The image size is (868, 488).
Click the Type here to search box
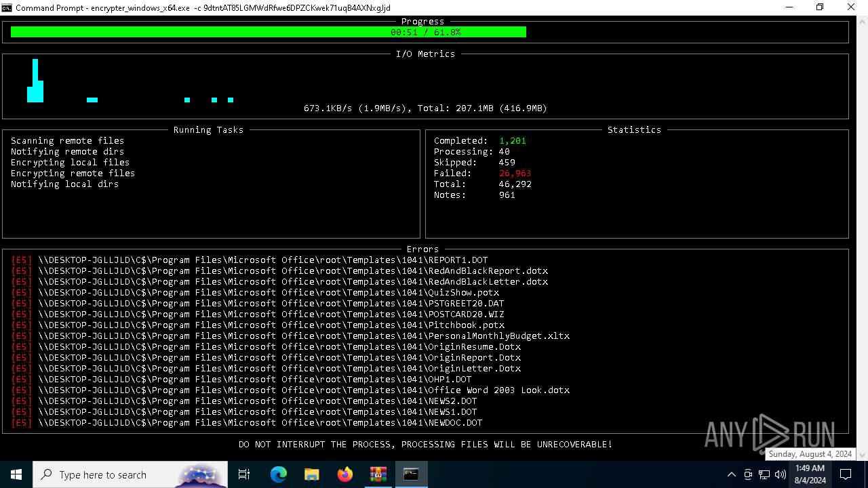pos(130,474)
